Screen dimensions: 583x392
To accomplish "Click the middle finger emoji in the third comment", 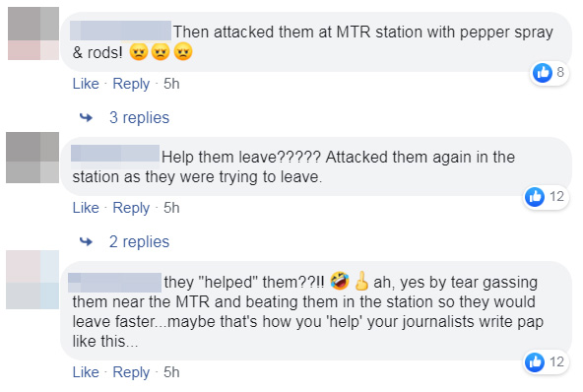I will (361, 281).
